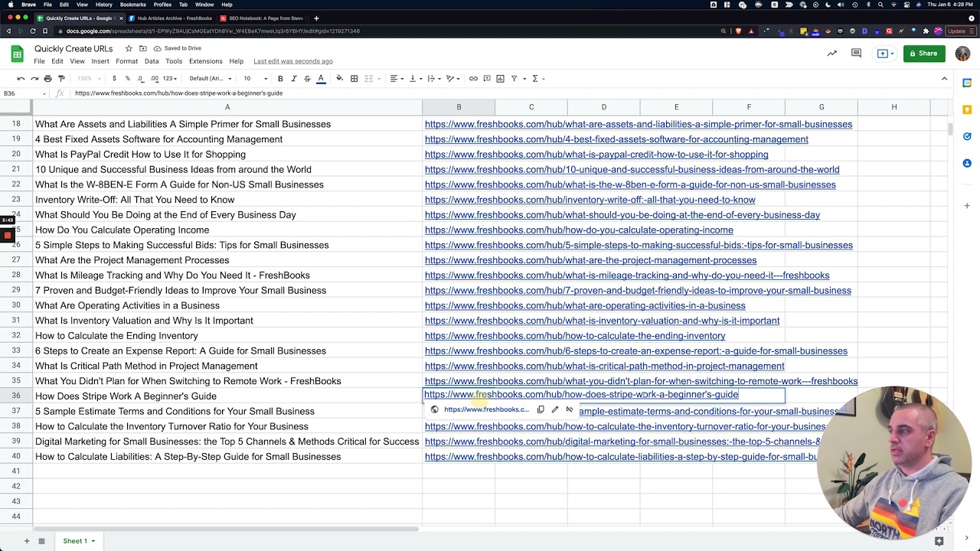The image size is (980, 551).
Task: Open the zoom level dropdown
Action: pyautogui.click(x=87, y=78)
